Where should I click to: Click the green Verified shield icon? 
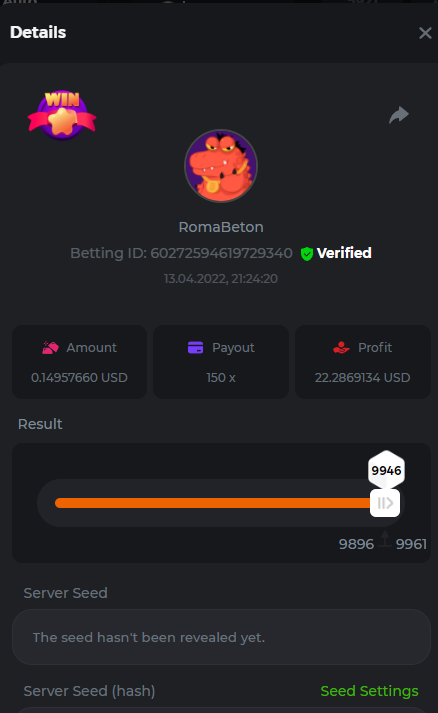point(307,254)
